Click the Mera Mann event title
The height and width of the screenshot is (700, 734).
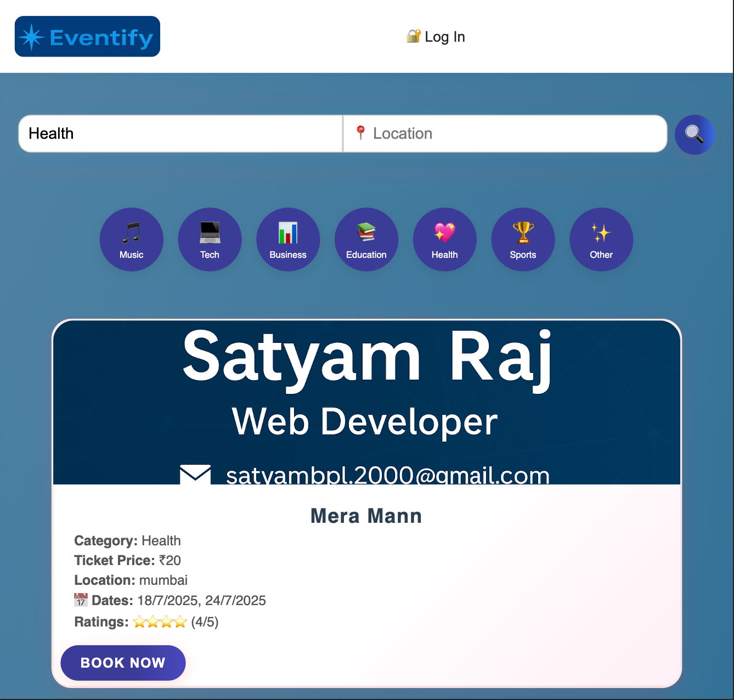366,516
